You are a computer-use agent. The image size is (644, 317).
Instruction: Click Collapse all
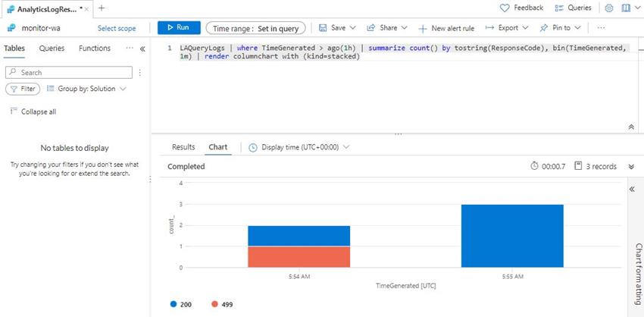(33, 111)
